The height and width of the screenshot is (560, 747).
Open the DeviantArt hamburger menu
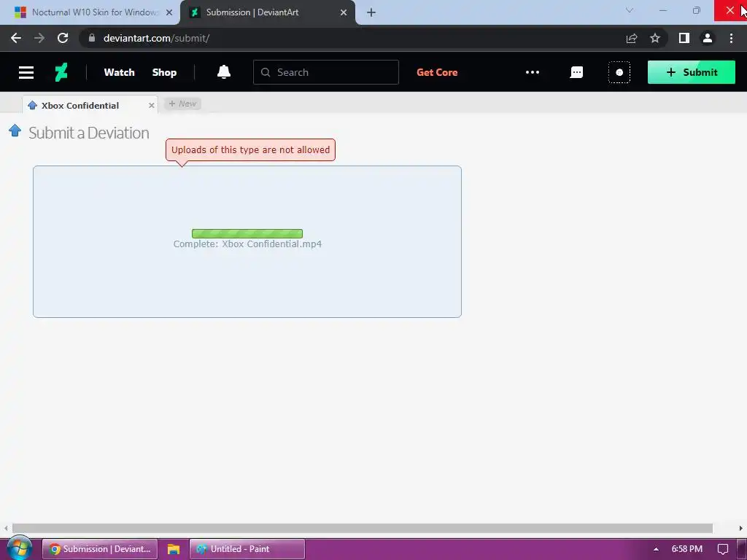26,72
